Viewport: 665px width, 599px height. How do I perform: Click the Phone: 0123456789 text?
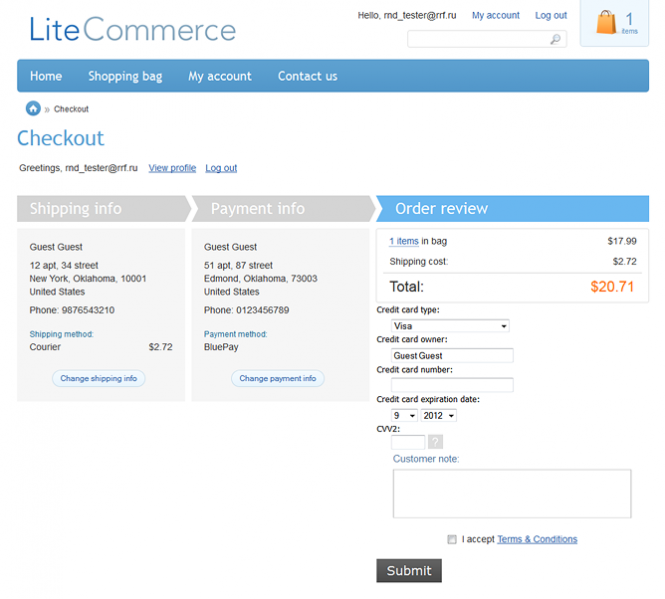(x=246, y=310)
